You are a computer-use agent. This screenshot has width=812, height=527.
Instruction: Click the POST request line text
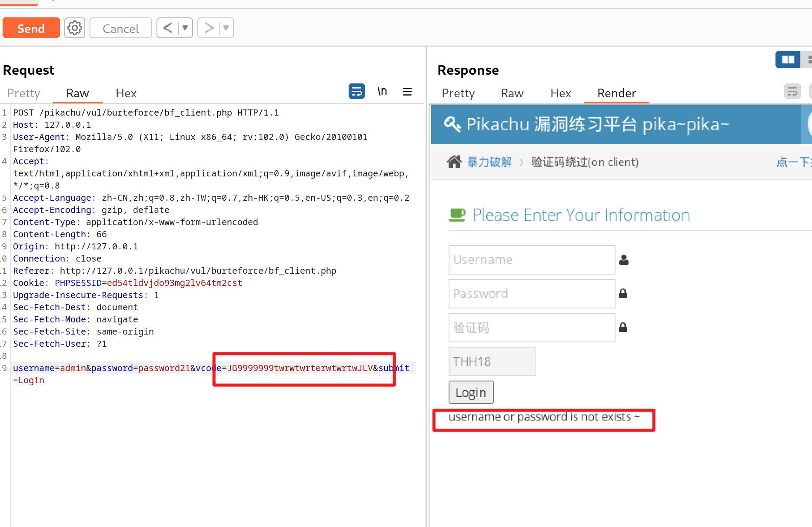(x=146, y=113)
